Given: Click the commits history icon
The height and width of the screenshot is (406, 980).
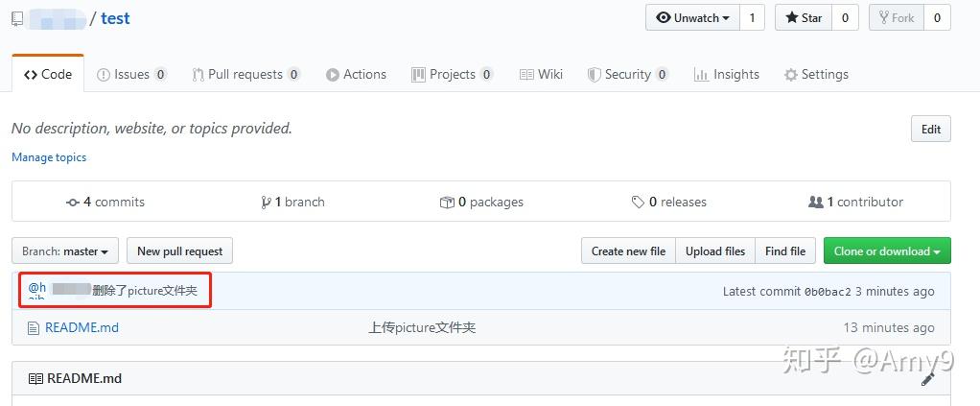Looking at the screenshot, I should pyautogui.click(x=73, y=203).
